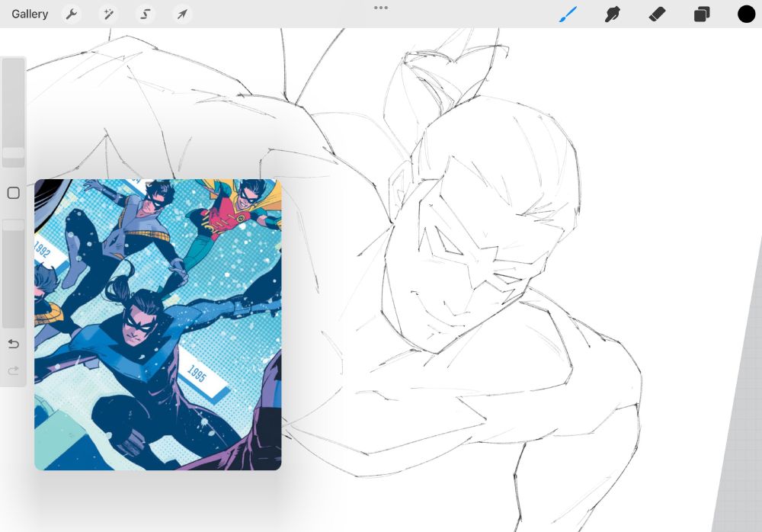This screenshot has width=762, height=532.
Task: Open the black color picker swatch
Action: point(747,14)
